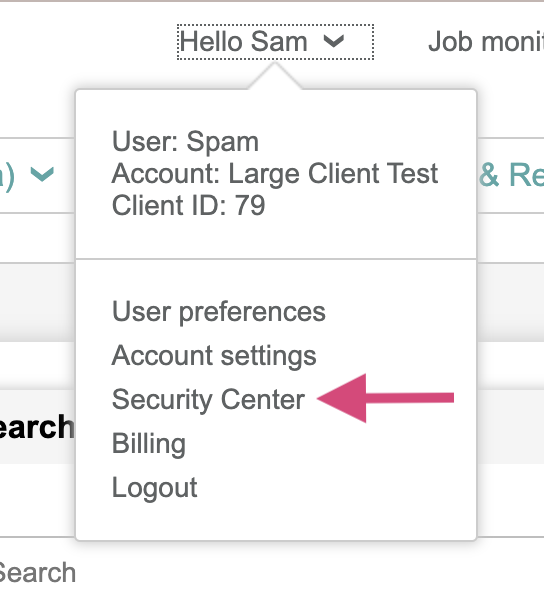Image resolution: width=544 pixels, height=598 pixels.
Task: Open User preferences from the menu
Action: [219, 312]
